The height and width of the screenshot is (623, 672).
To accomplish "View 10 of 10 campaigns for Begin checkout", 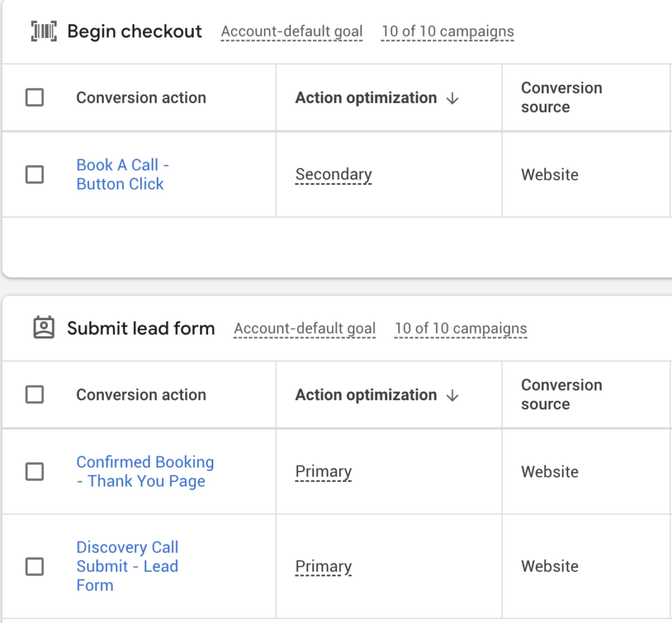I will tap(446, 31).
